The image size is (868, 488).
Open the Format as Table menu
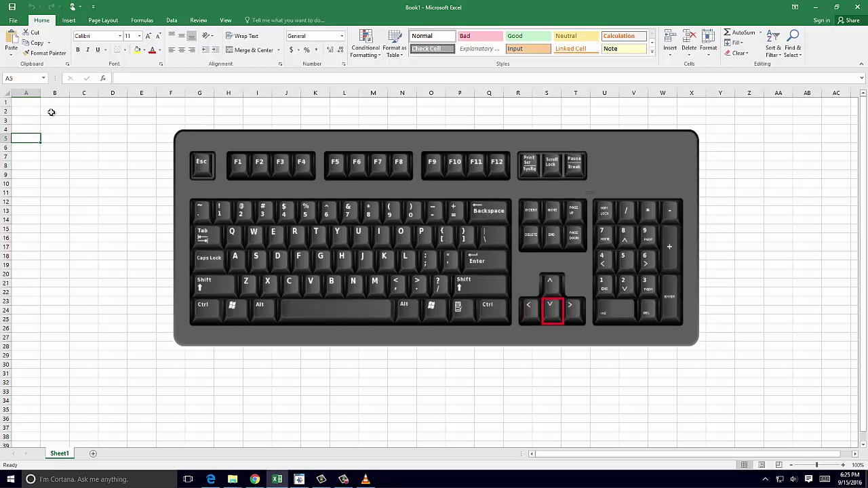394,44
